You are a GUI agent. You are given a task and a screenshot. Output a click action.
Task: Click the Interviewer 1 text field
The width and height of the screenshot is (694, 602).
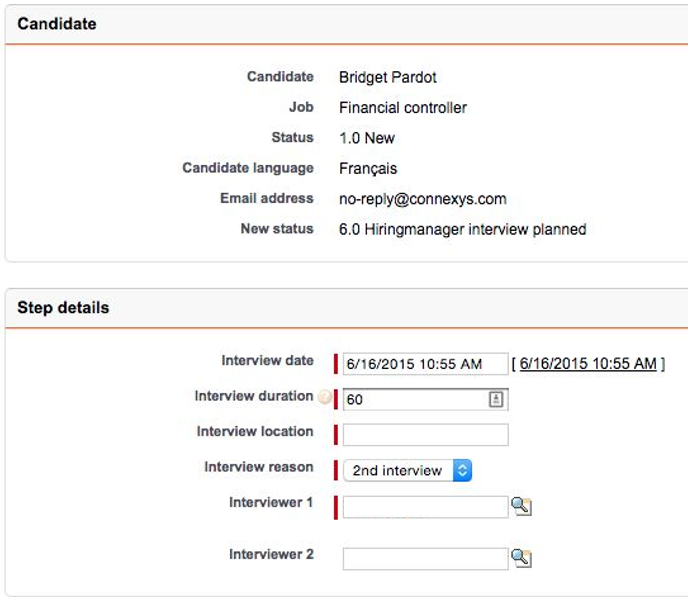[425, 507]
